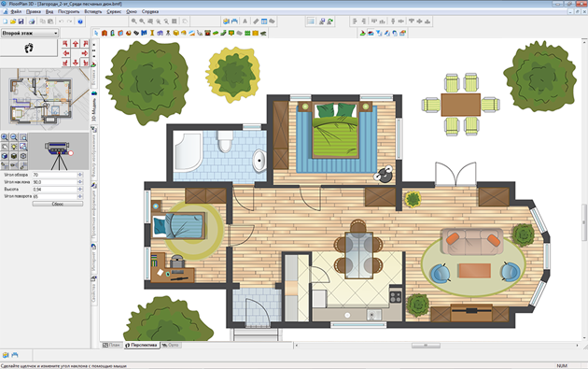Screen dimensions: 588x369
Task: Open the Построить menu
Action: pyautogui.click(x=69, y=11)
